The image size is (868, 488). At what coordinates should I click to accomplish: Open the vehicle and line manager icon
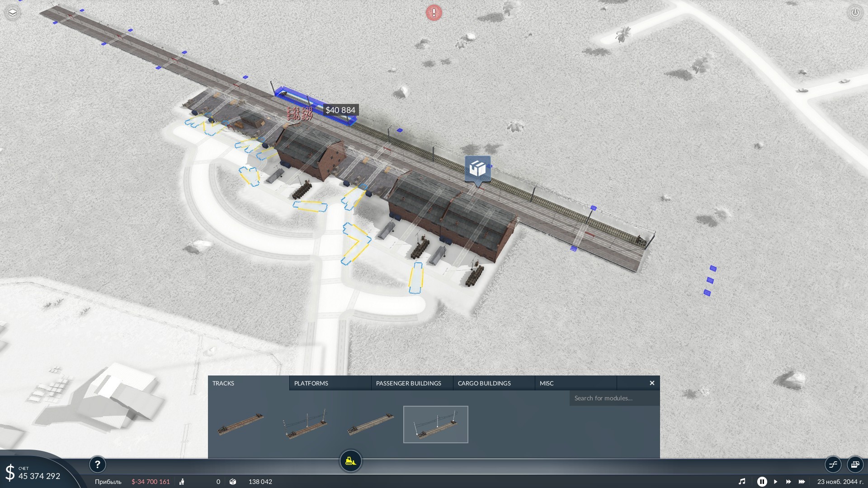[854, 464]
